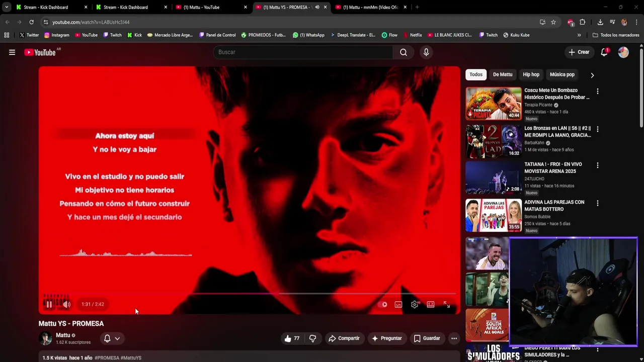Open options menu for TATIANA FRO! video
This screenshot has height=362, width=644.
(597, 165)
